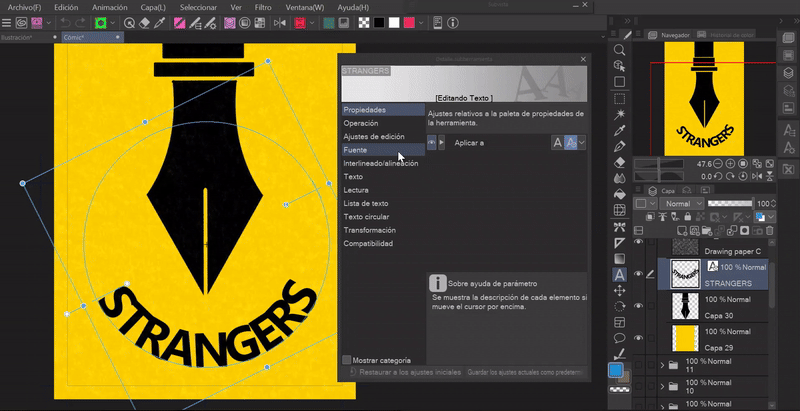Select the Blend tool

pyautogui.click(x=619, y=178)
